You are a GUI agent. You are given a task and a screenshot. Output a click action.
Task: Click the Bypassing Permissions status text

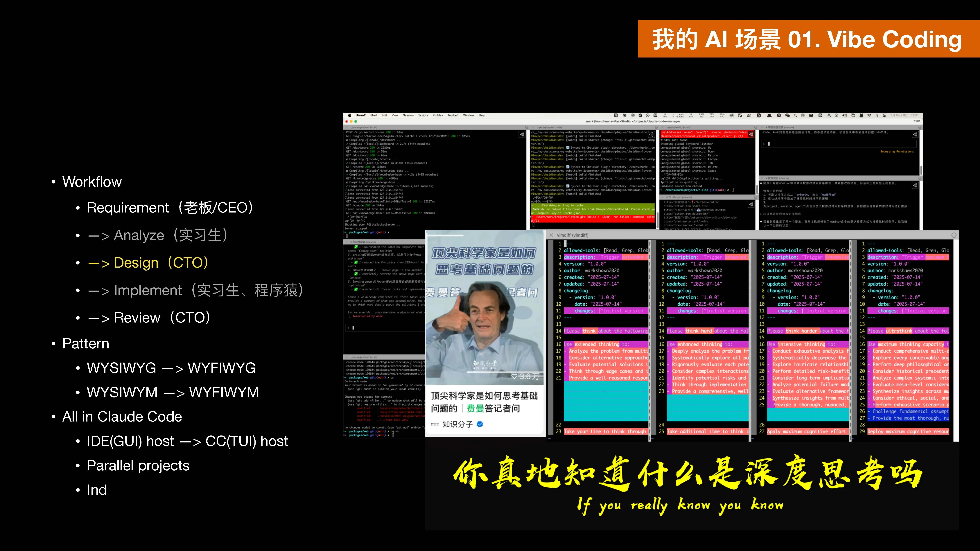coord(897,151)
